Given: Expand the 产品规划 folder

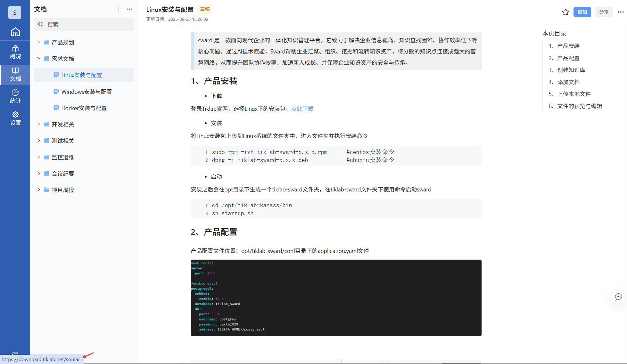Looking at the screenshot, I should pyautogui.click(x=39, y=42).
